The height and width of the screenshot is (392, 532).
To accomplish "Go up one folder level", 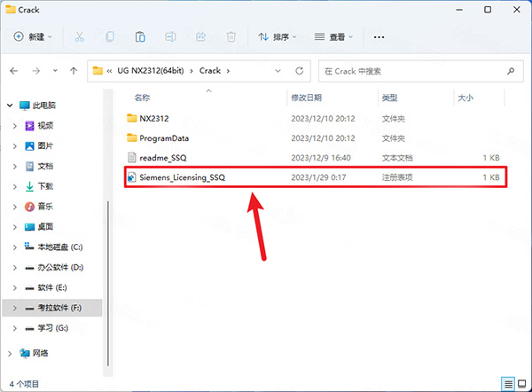I will [74, 71].
